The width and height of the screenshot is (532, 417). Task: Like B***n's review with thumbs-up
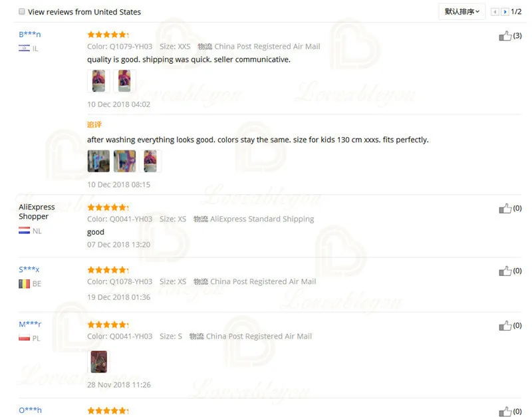[x=505, y=36]
